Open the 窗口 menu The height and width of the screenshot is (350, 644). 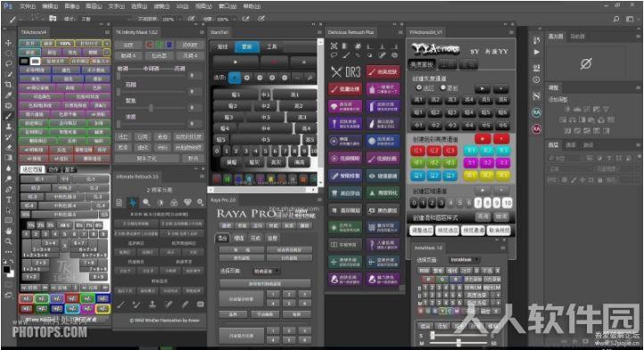[x=227, y=6]
